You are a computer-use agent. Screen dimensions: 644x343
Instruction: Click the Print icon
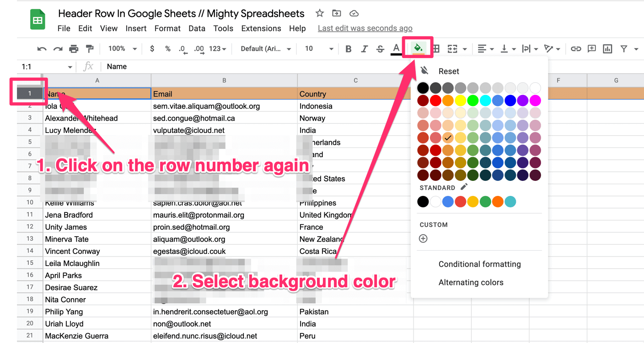tap(74, 49)
